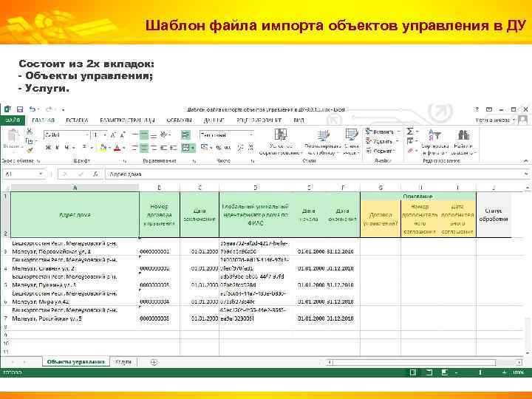Click the zoom slider in status bar
The height and width of the screenshot is (399, 532).
480,372
